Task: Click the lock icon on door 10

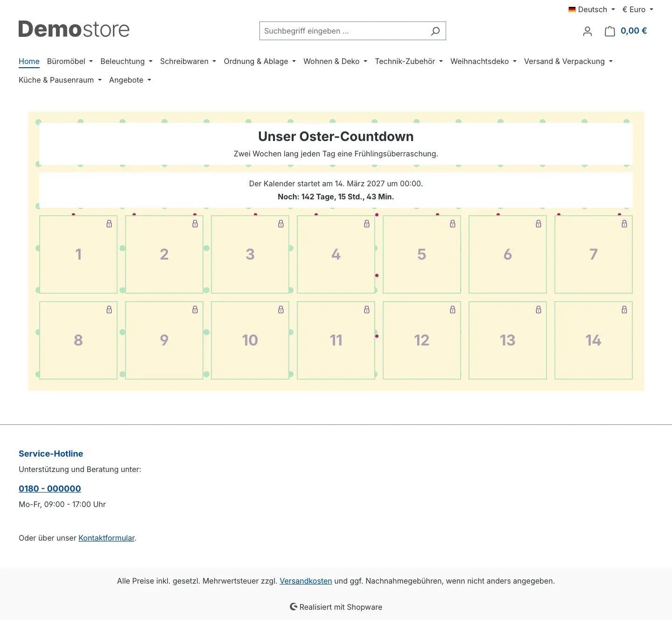Action: pyautogui.click(x=281, y=310)
